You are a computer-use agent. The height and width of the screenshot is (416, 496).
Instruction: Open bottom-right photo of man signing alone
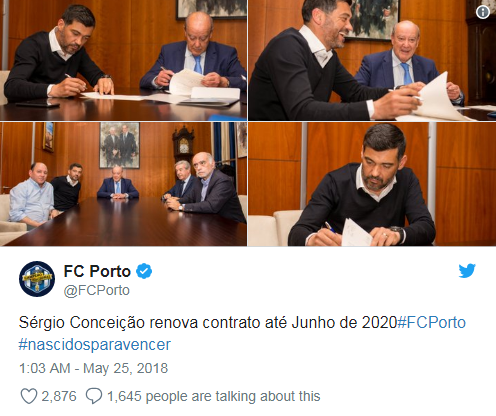click(x=372, y=184)
